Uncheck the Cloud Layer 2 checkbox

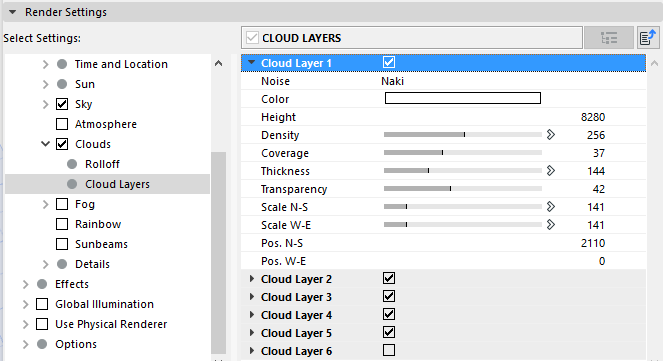tap(389, 278)
